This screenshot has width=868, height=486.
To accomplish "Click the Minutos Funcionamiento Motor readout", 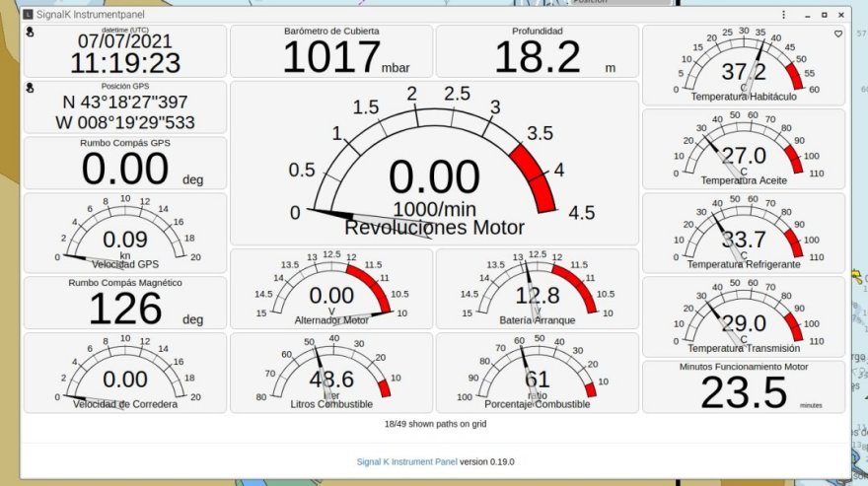I will pyautogui.click(x=743, y=386).
